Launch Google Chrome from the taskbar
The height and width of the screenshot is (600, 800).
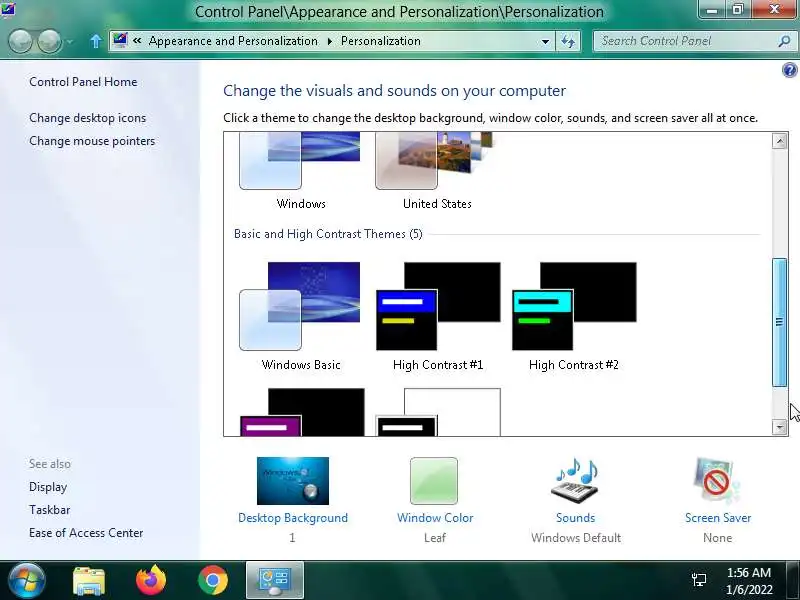[213, 580]
